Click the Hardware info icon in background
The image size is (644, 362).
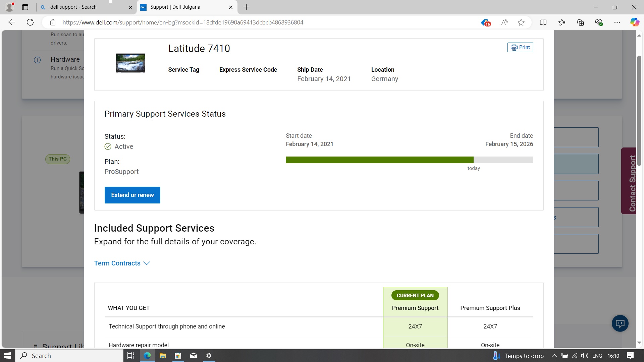click(37, 60)
